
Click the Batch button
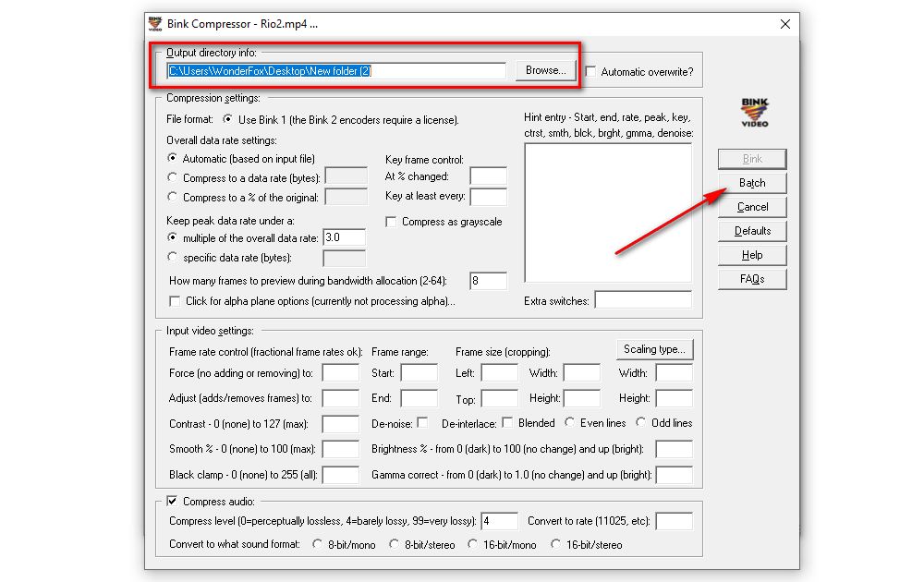pyautogui.click(x=752, y=183)
